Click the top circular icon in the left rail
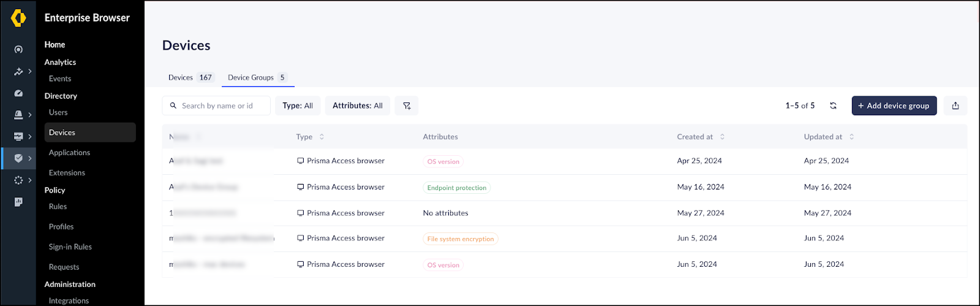 [18, 50]
